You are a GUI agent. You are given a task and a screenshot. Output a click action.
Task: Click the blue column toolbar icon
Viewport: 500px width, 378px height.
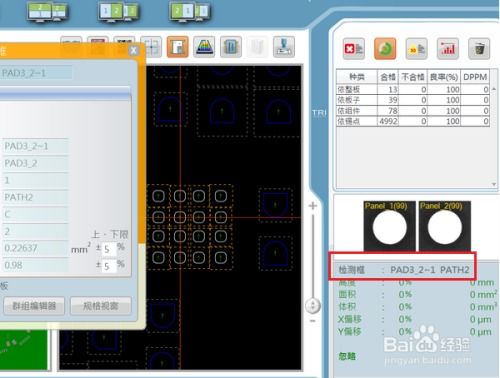pos(231,47)
